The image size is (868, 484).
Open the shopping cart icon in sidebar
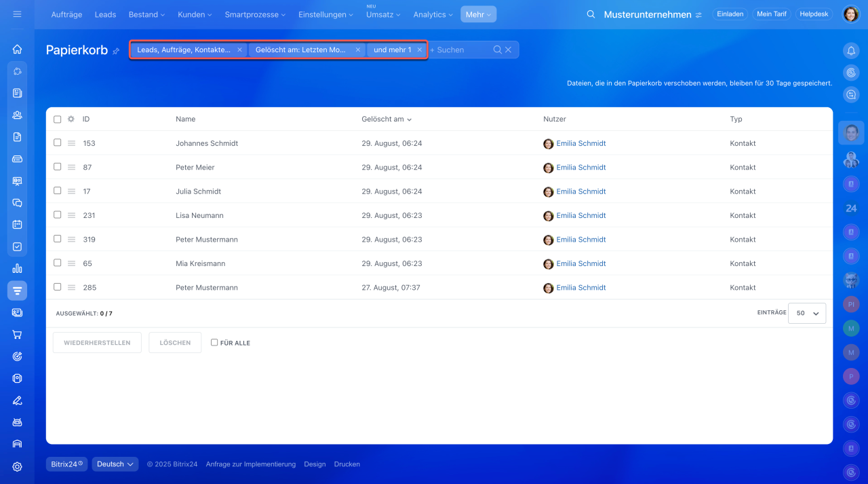coord(17,335)
